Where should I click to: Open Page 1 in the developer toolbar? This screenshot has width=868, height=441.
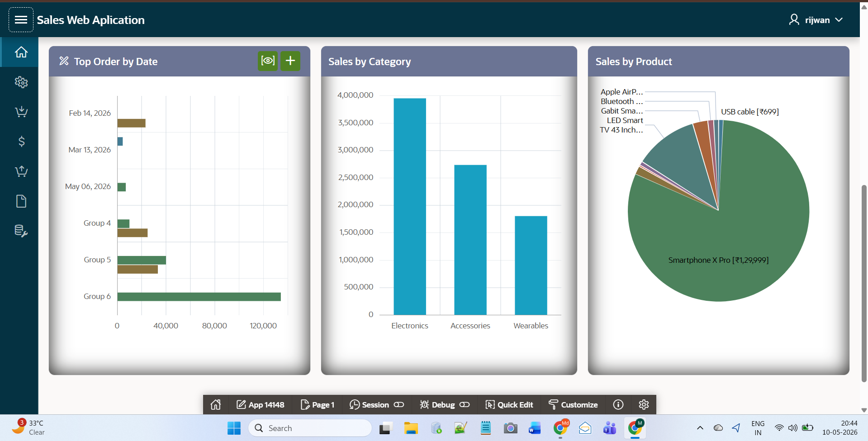318,405
